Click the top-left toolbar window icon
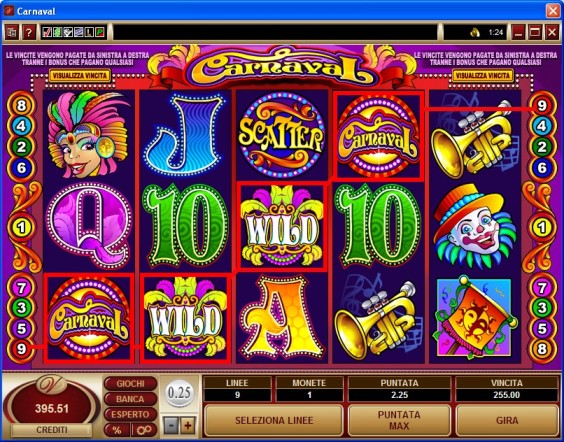The height and width of the screenshot is (442, 564). (12, 33)
